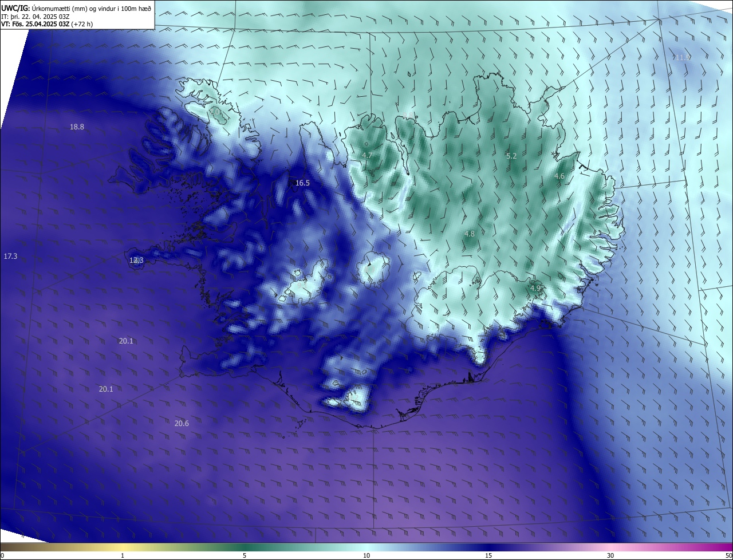Screen dimensions: 733x560
Task: Click the 4.6 value label on the map
Action: tap(559, 176)
